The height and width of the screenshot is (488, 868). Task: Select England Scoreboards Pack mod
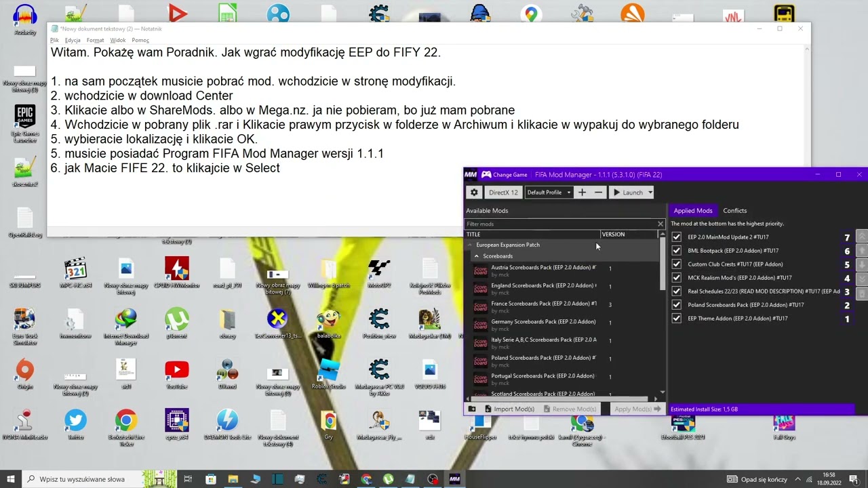pyautogui.click(x=564, y=289)
